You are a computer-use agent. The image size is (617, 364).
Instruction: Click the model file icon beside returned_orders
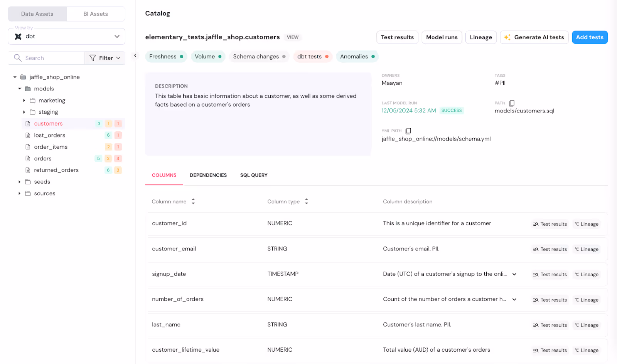click(x=27, y=170)
